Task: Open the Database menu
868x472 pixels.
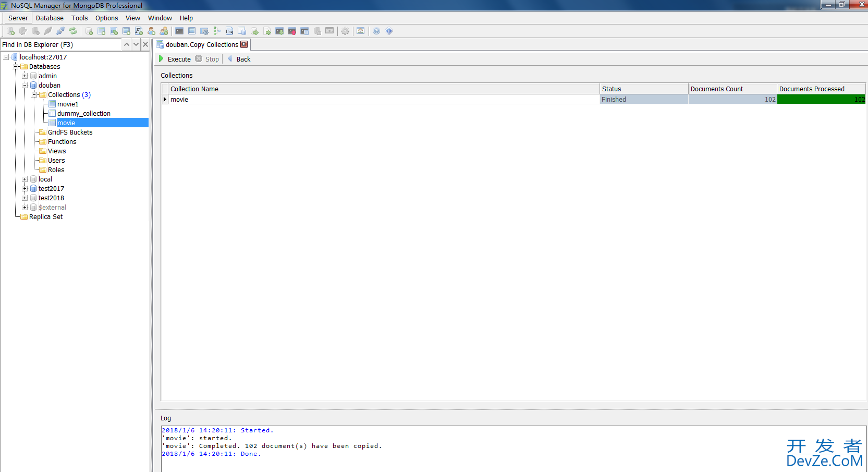Action: tap(50, 18)
